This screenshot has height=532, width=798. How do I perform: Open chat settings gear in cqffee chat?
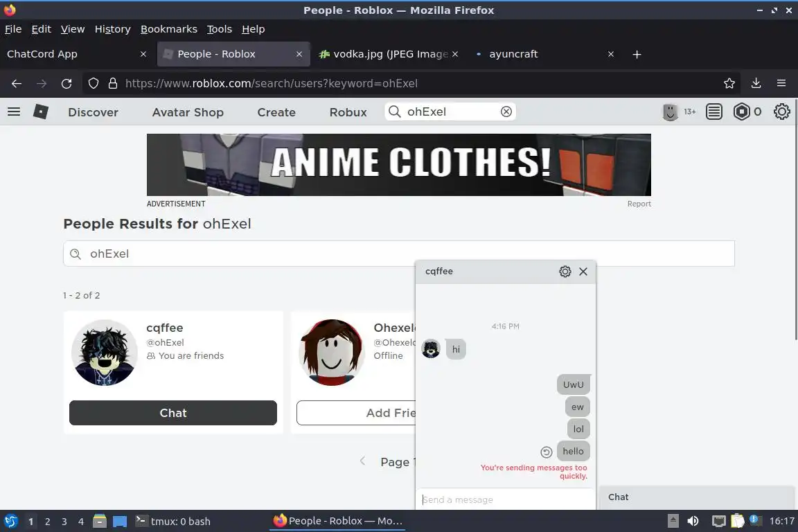click(565, 272)
